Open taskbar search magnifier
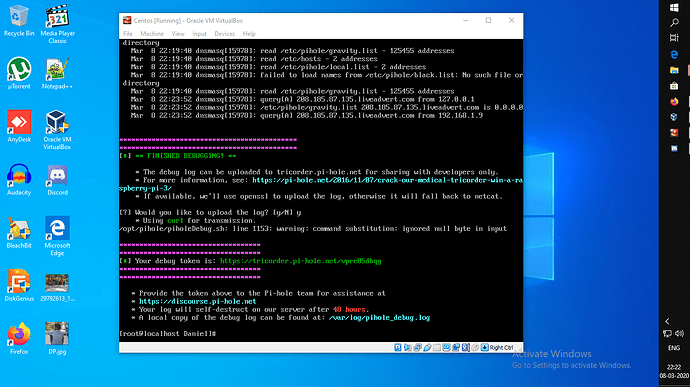The image size is (690, 387). click(674, 23)
